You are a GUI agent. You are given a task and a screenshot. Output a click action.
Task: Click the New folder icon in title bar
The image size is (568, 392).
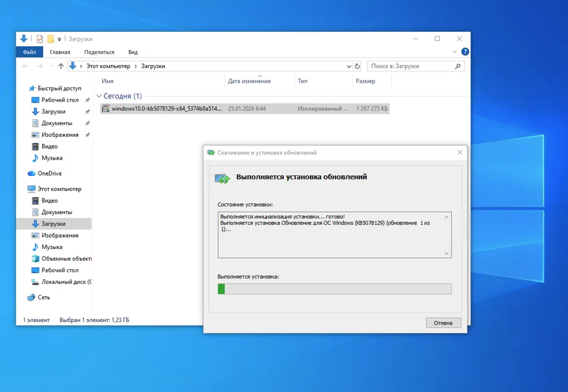click(x=50, y=39)
